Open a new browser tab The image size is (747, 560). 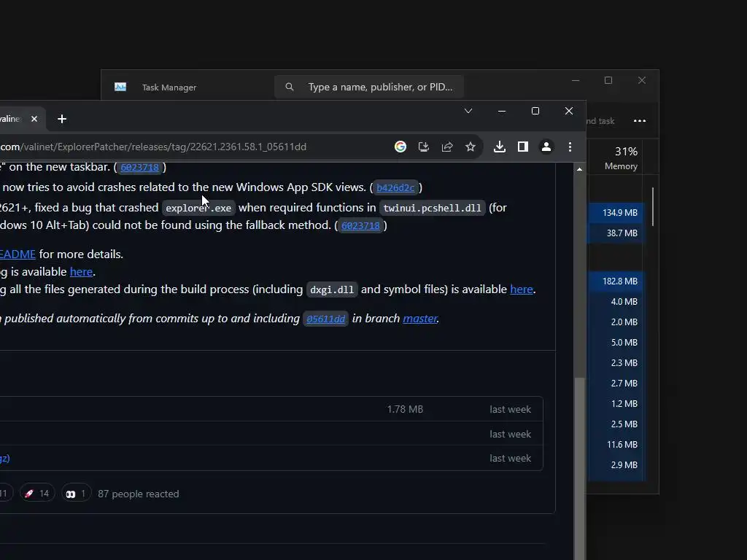click(x=62, y=119)
